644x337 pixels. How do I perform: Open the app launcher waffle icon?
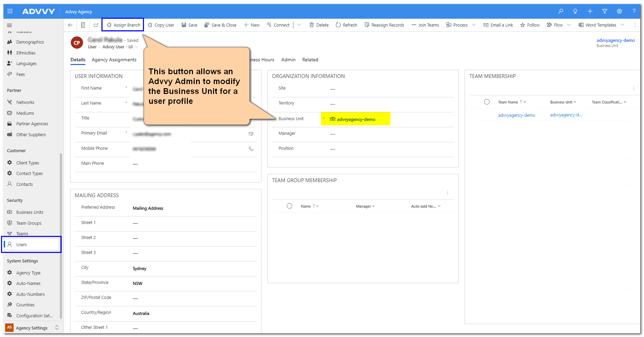coord(10,11)
